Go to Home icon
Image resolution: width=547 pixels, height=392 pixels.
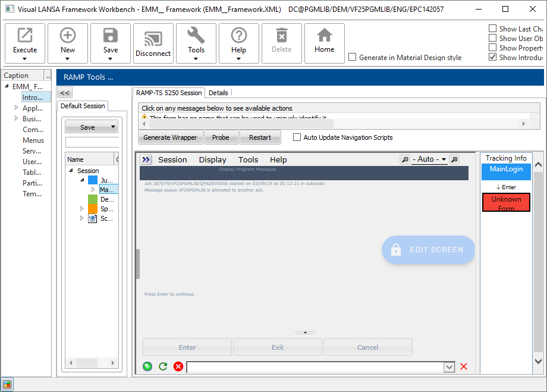tap(325, 35)
